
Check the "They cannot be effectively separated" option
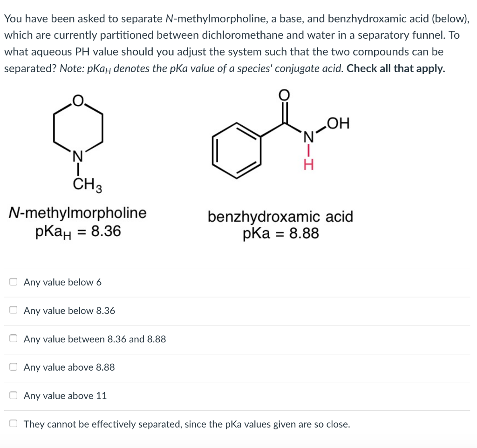(x=13, y=423)
